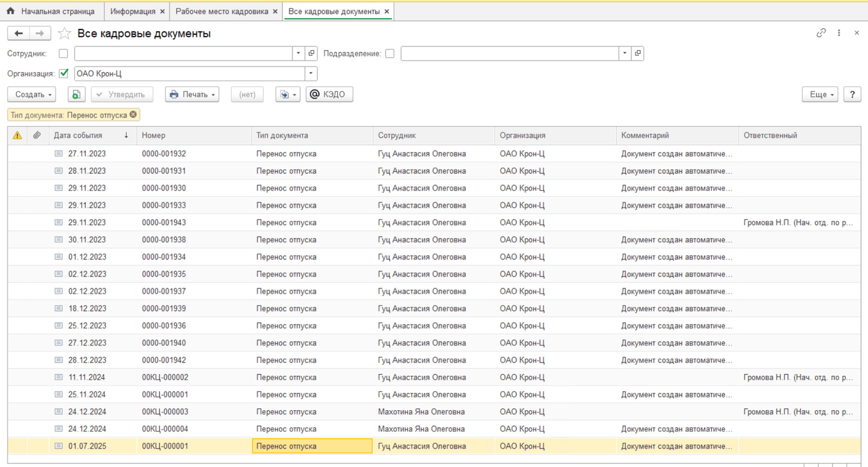Expand the Печать dropdown
This screenshot has width=868, height=467.
192,95
